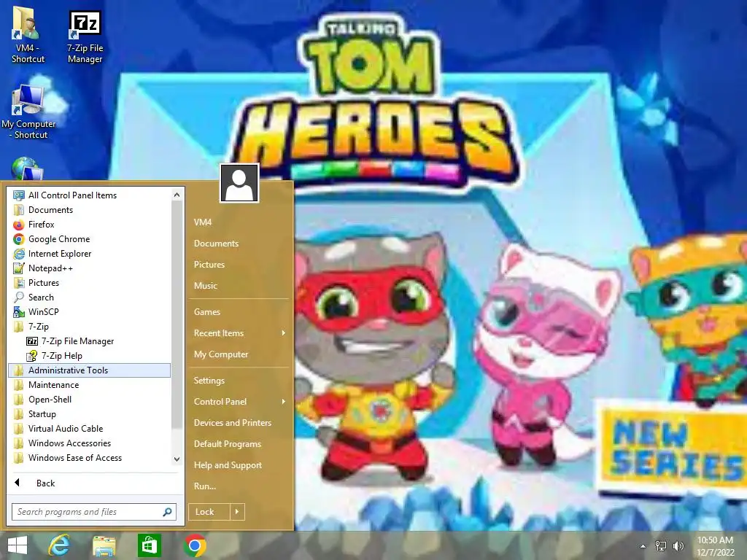
Task: Open Documents in right start menu pane
Action: point(239,244)
